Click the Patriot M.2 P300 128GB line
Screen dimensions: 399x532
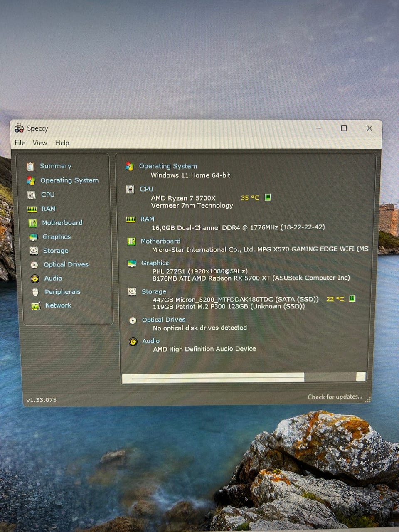[x=229, y=307]
